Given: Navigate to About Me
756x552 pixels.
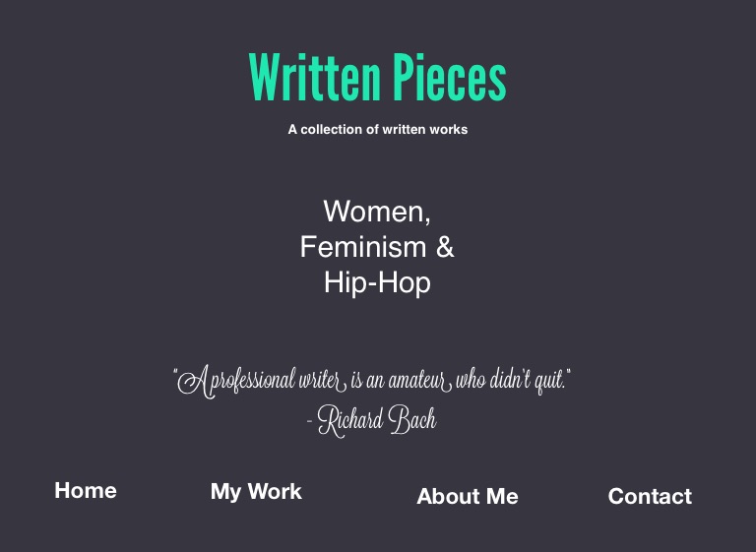Looking at the screenshot, I should [468, 496].
